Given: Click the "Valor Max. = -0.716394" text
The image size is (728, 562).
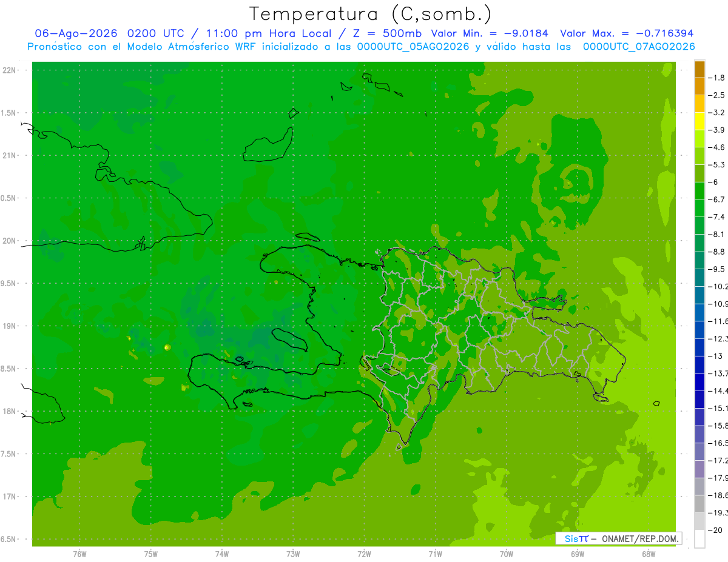Looking at the screenshot, I should [627, 33].
